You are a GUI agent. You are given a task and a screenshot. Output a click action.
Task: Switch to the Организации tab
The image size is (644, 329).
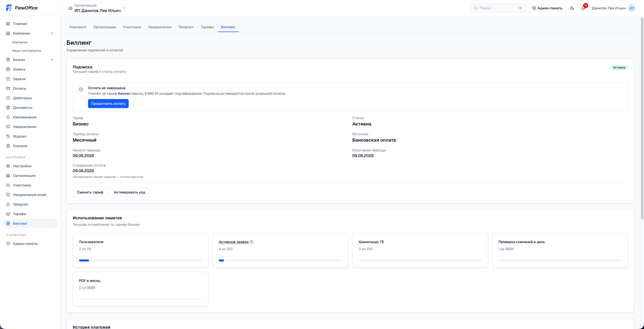coord(104,27)
